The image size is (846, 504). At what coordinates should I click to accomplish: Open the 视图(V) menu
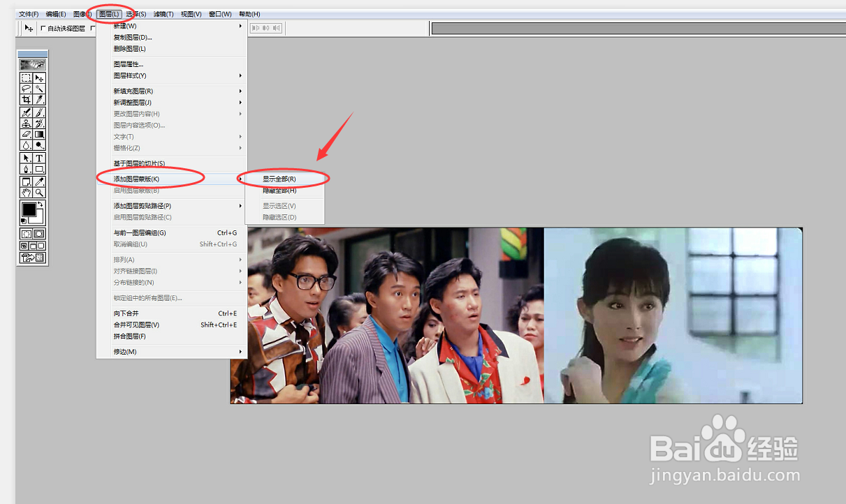(191, 14)
